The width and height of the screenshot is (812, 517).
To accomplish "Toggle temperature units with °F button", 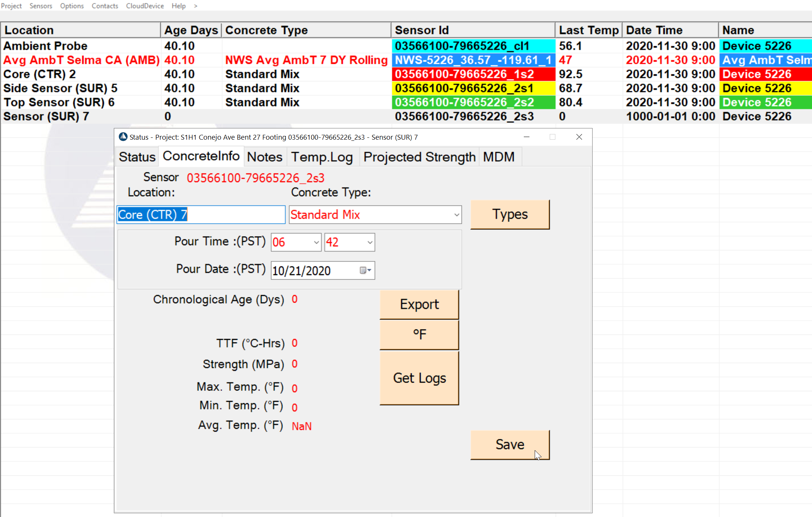I will click(x=419, y=335).
